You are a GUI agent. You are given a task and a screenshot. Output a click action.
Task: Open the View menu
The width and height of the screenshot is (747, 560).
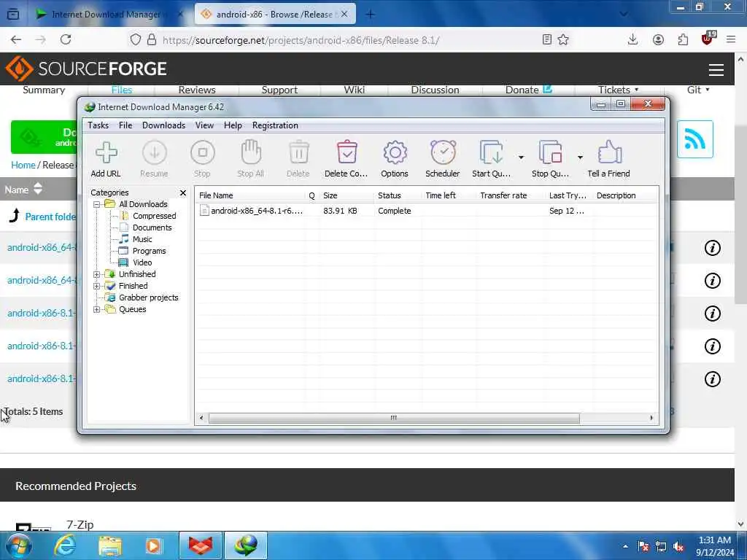tap(204, 125)
